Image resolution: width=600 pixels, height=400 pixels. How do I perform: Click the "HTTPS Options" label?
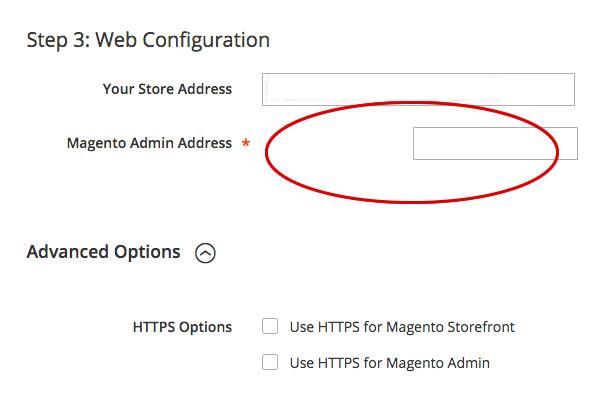pyautogui.click(x=182, y=327)
